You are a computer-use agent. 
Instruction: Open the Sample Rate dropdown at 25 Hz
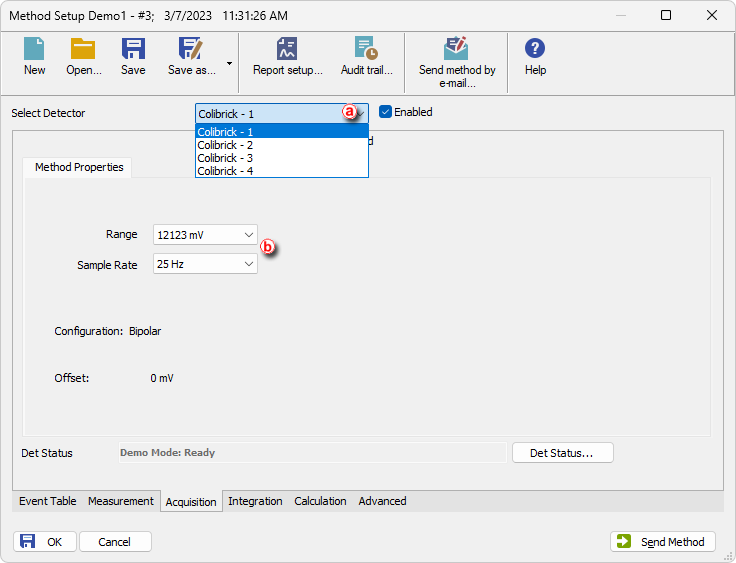tap(205, 264)
